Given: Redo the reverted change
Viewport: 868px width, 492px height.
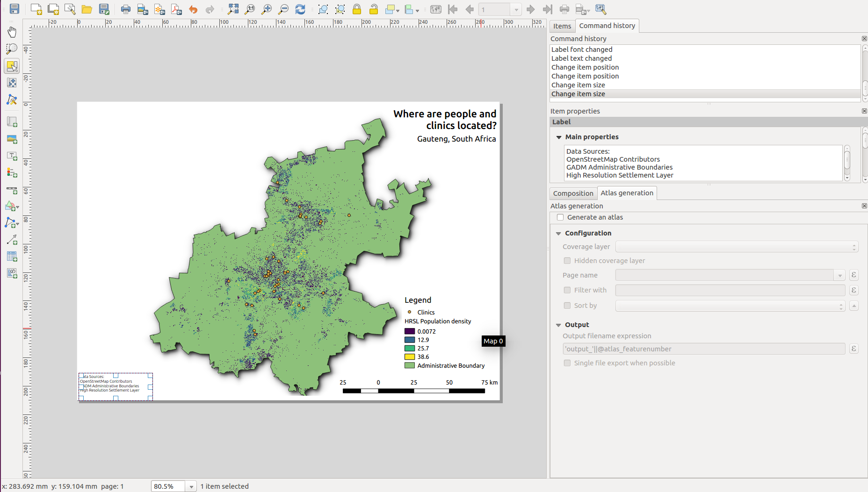Looking at the screenshot, I should coord(210,9).
